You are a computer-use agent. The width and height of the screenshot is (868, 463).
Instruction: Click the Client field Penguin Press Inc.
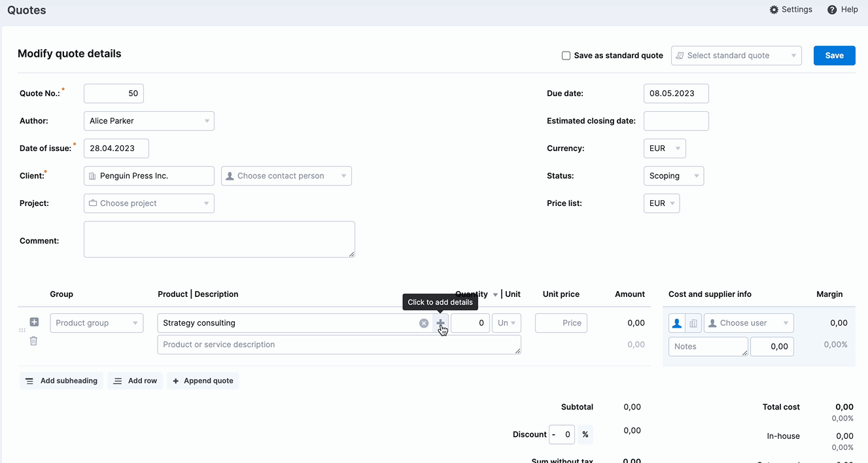tap(149, 176)
